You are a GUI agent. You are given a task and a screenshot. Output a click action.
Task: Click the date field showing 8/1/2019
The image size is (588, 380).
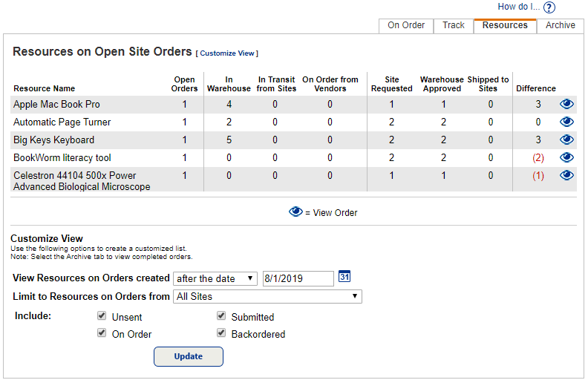tap(298, 278)
